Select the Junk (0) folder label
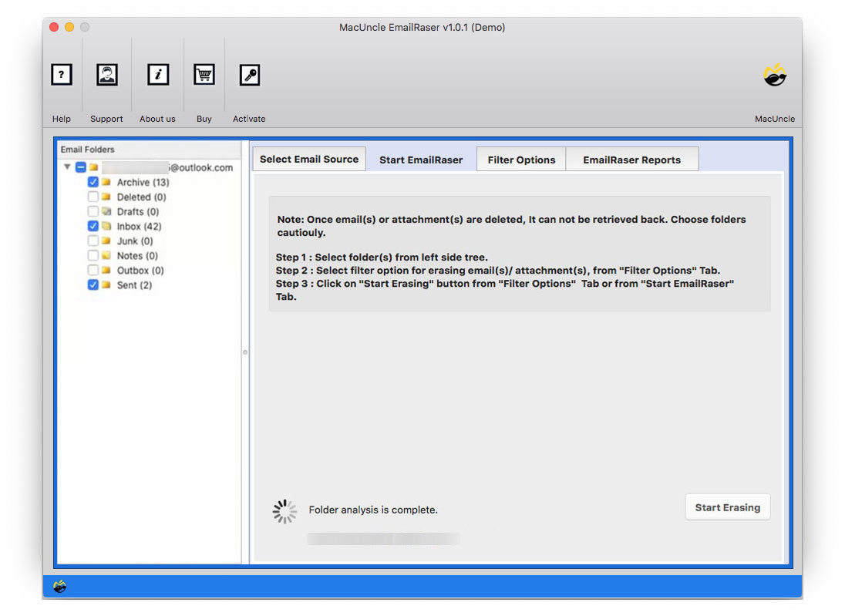The image size is (845, 616). click(x=135, y=241)
